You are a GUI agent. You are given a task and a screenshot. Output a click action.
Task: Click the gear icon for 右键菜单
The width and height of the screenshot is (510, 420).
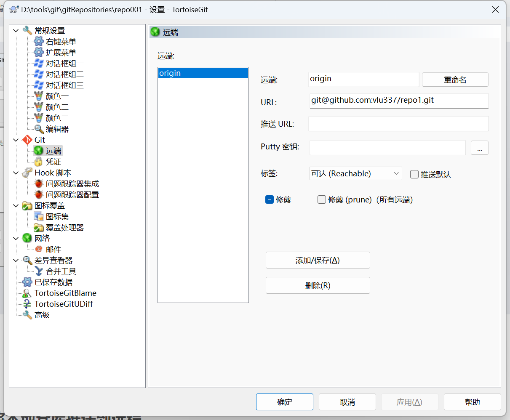click(x=39, y=41)
